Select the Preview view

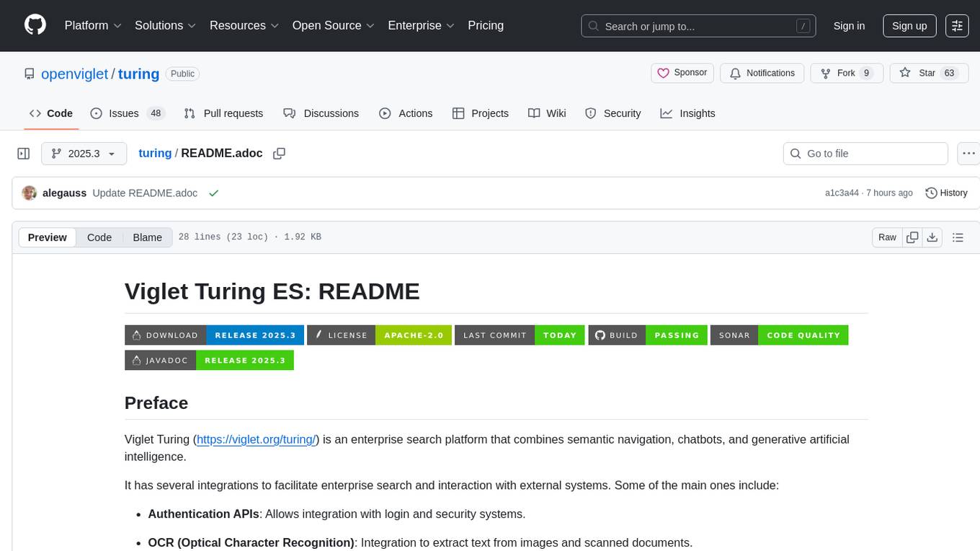pyautogui.click(x=48, y=237)
